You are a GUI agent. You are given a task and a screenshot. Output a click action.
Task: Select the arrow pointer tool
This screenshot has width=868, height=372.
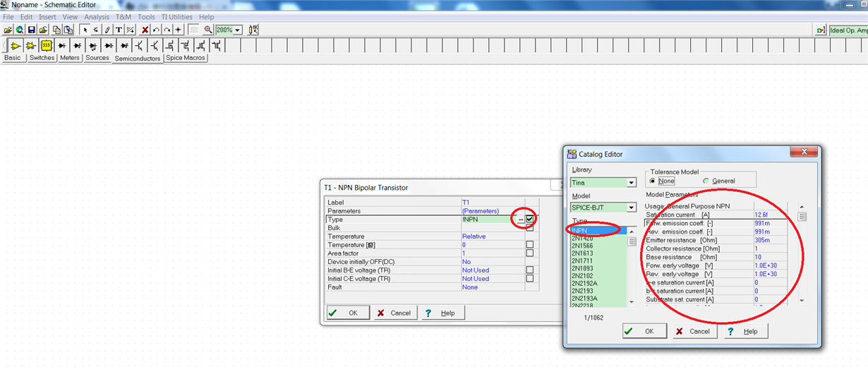click(85, 30)
